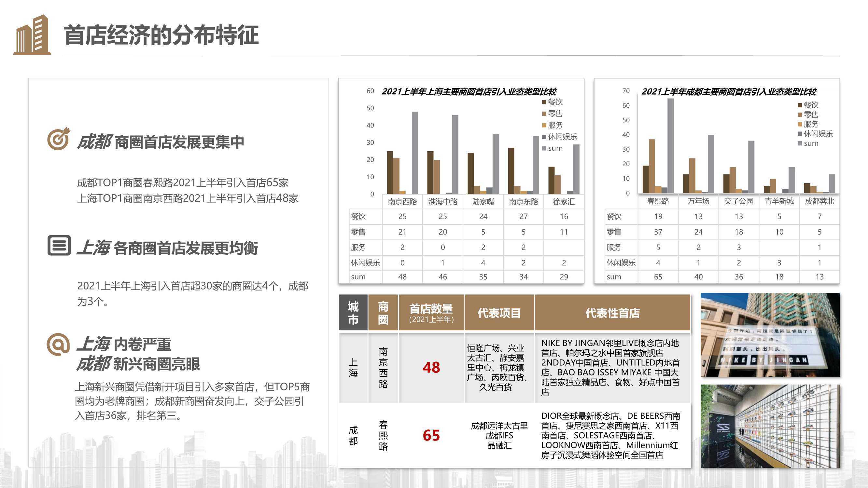
Task: Click the paragraph 上海新兴商圈凭借新开项目
Action: (192, 401)
